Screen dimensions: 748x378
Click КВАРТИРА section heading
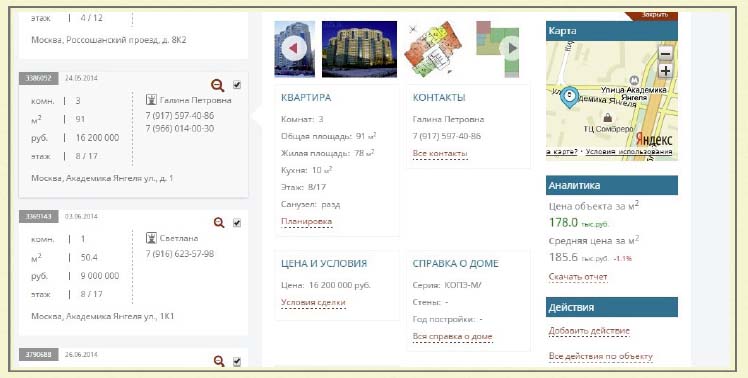[306, 97]
